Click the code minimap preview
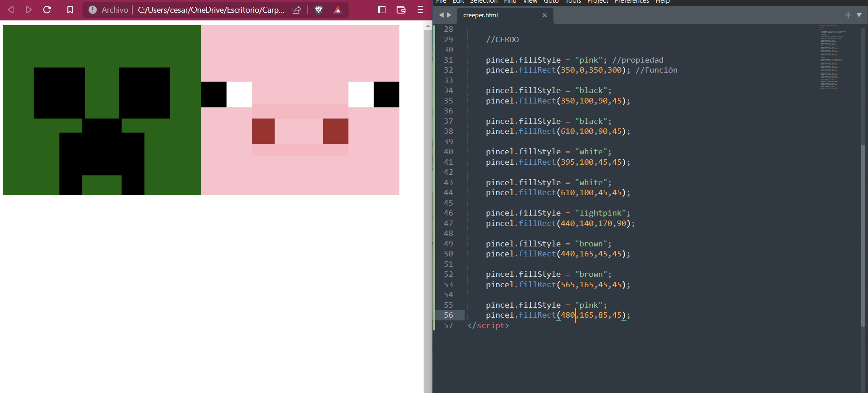 pos(832,57)
